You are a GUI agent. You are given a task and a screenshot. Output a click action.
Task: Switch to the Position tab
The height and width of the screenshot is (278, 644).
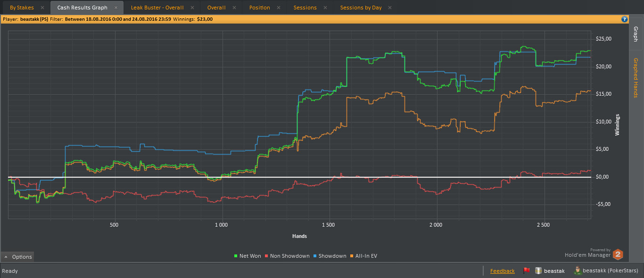point(260,8)
